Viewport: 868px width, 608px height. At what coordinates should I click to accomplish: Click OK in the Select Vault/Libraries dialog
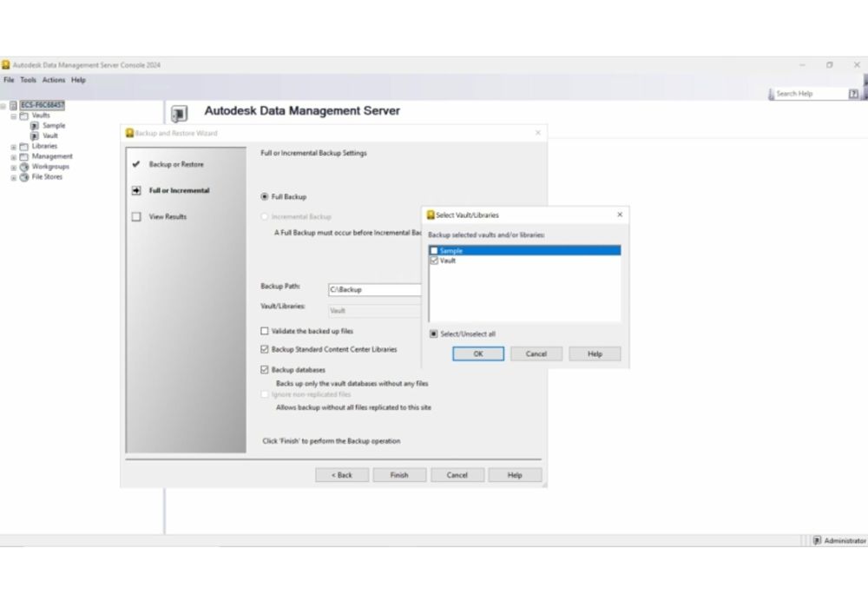(477, 354)
